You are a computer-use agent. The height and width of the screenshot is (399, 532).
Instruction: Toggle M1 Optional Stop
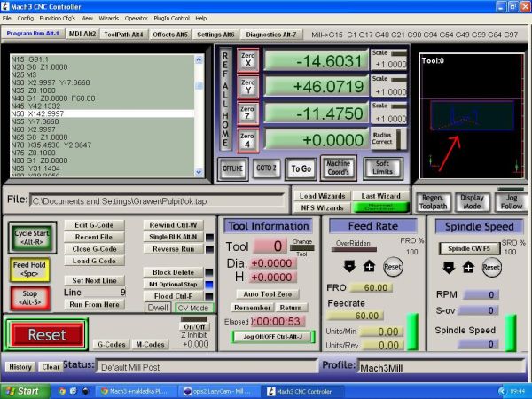point(173,284)
